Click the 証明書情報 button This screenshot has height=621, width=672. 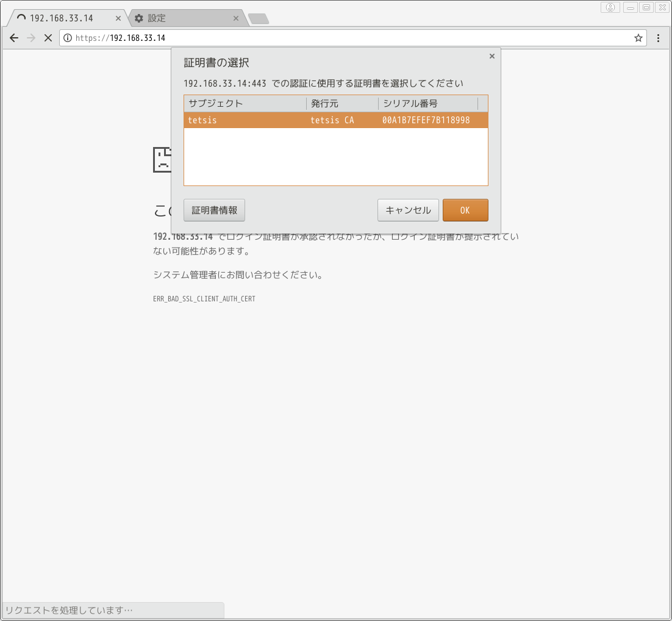(214, 210)
